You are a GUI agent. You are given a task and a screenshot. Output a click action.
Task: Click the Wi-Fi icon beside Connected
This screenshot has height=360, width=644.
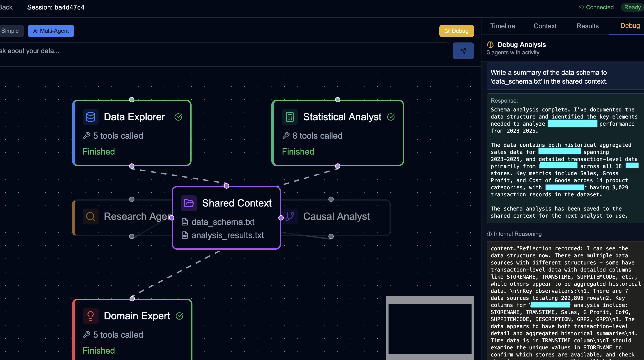point(582,7)
